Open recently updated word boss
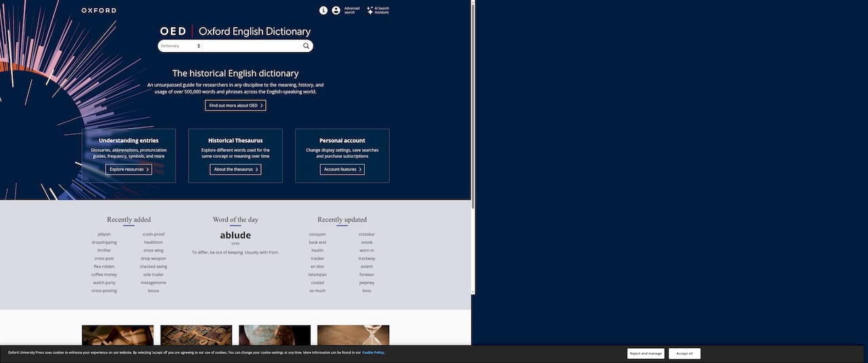Viewport: 868px width, 363px height. pos(367,291)
